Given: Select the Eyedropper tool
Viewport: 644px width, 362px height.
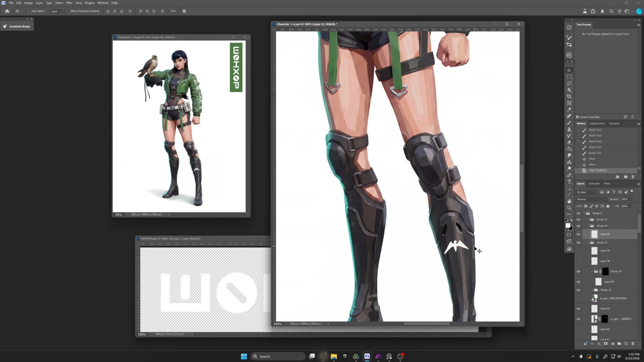Looking at the screenshot, I should [569, 110].
